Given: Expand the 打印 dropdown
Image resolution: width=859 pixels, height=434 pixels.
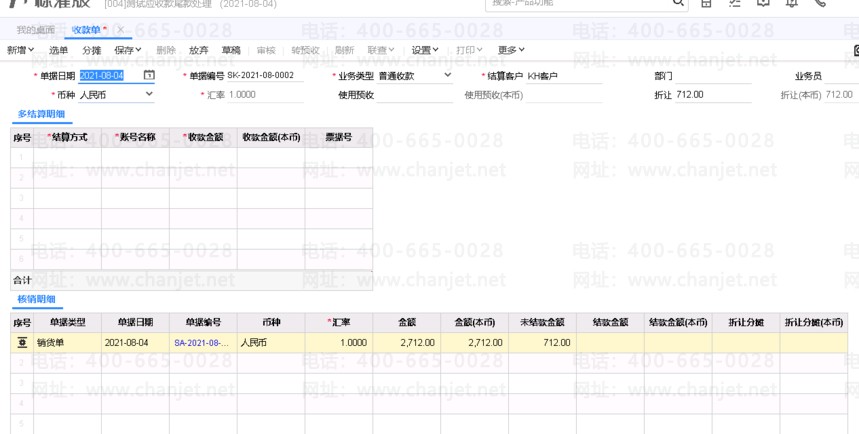Looking at the screenshot, I should [469, 50].
